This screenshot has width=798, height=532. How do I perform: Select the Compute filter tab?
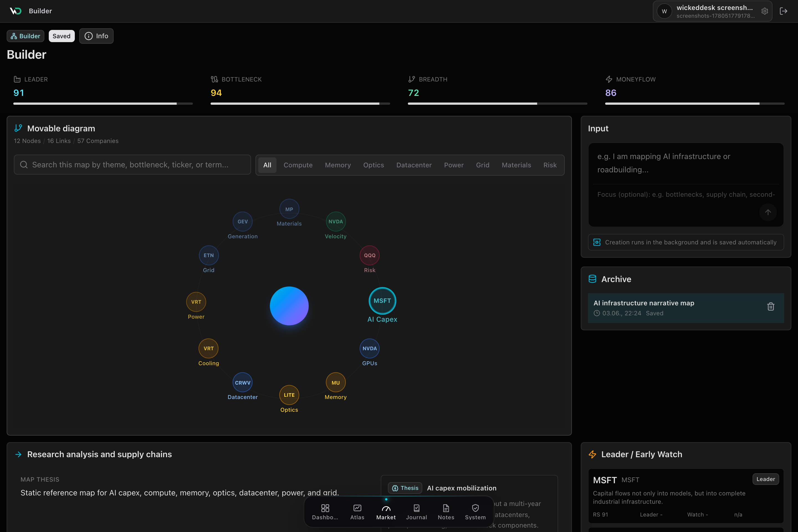point(298,165)
